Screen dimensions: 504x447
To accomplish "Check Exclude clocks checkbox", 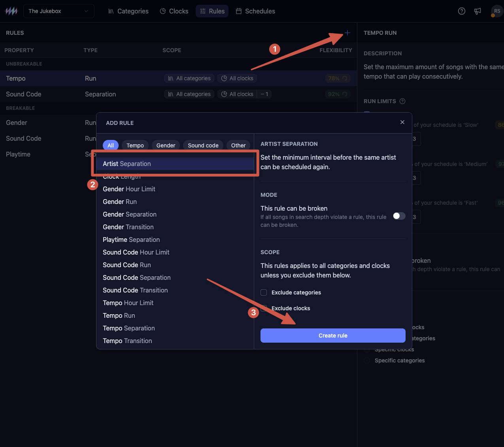I will (x=264, y=308).
